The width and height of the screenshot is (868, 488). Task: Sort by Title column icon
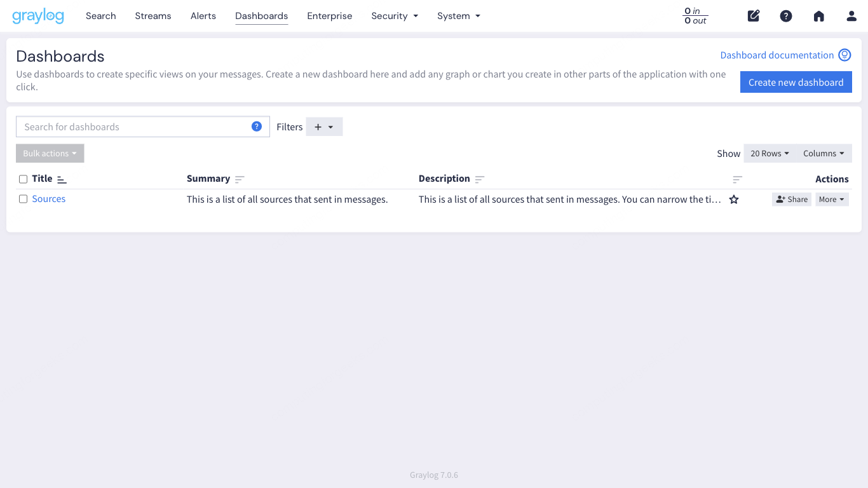pos(62,179)
